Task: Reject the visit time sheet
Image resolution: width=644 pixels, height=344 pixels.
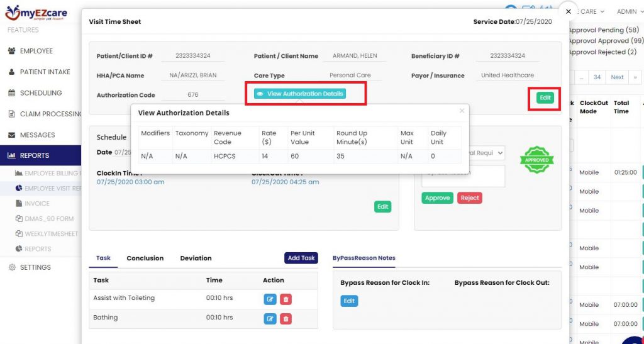Action: point(470,198)
